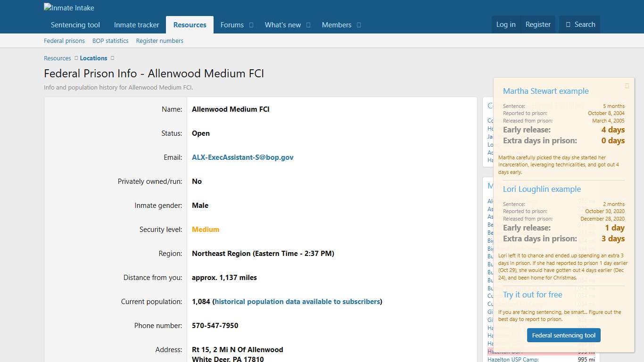The width and height of the screenshot is (644, 362).
Task: Dismiss the Martha Stewart example popup
Action: 627,86
